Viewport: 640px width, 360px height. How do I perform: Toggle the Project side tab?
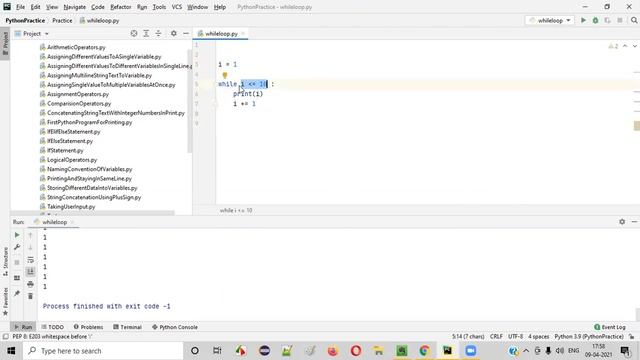[5, 43]
